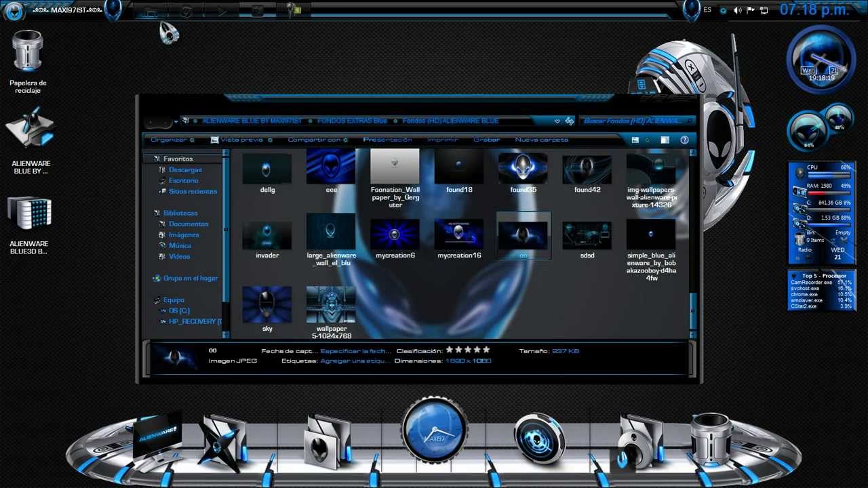Click the refresh icon beside the address bar
The width and height of the screenshot is (868, 488).
click(x=570, y=121)
